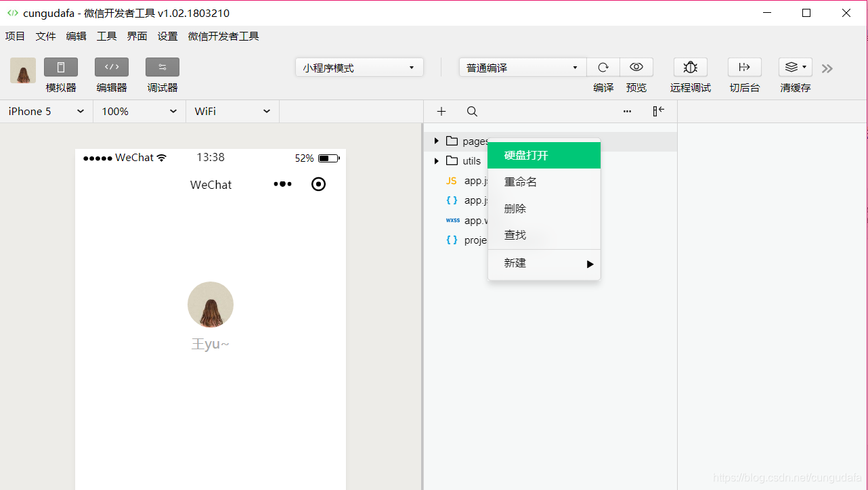The height and width of the screenshot is (490, 868).
Task: Click the three-dot more options icon
Action: pyautogui.click(x=627, y=112)
